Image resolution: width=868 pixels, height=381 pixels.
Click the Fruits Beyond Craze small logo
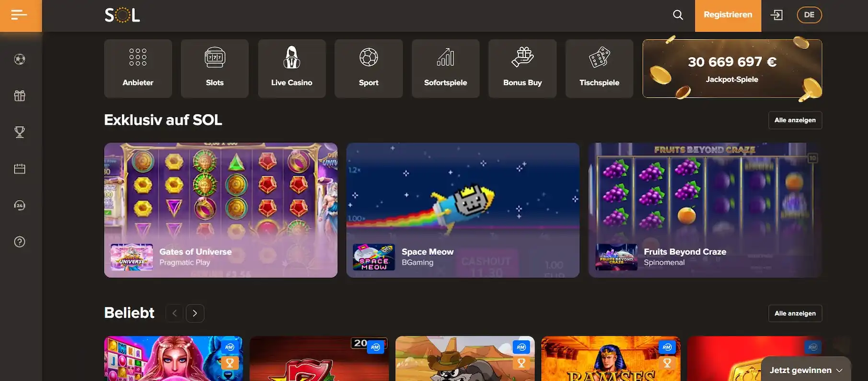616,257
